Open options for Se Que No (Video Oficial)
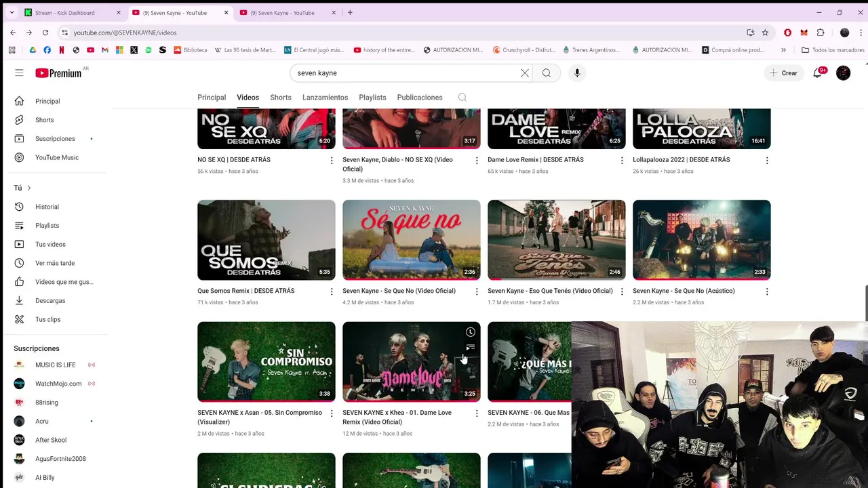The height and width of the screenshot is (488, 868). 477,291
